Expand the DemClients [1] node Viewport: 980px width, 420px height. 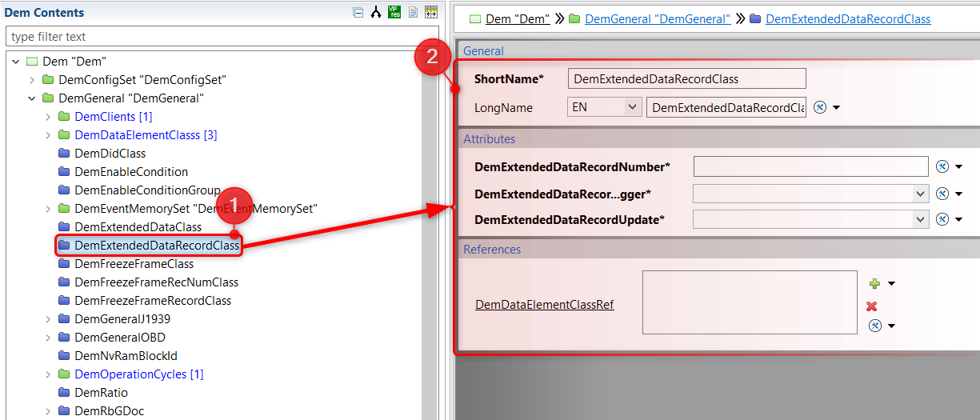[48, 117]
